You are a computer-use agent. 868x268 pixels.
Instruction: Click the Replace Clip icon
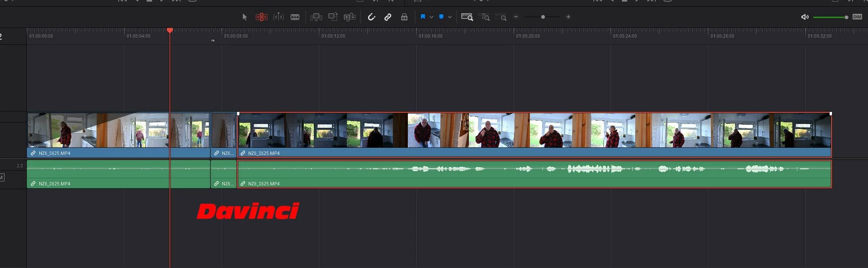click(x=349, y=17)
